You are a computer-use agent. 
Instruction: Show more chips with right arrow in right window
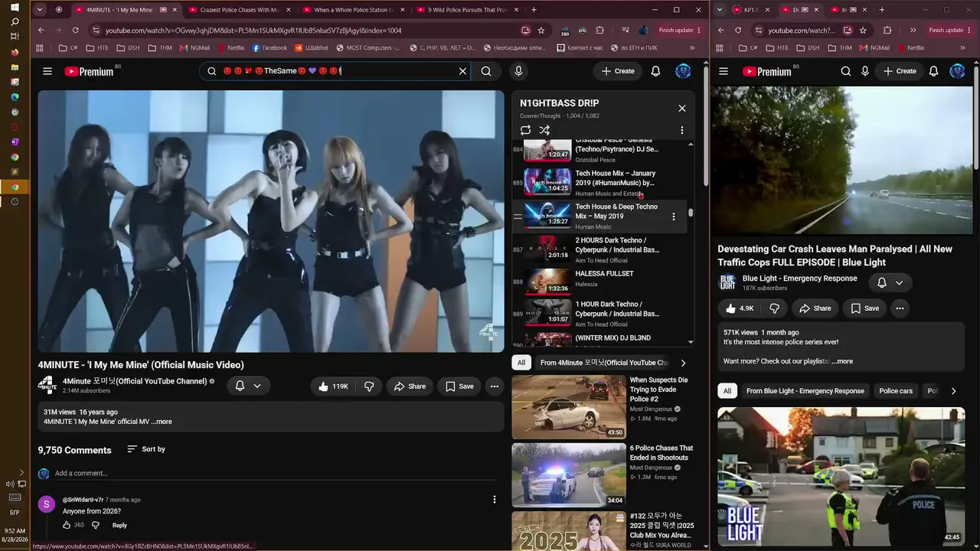coord(953,391)
